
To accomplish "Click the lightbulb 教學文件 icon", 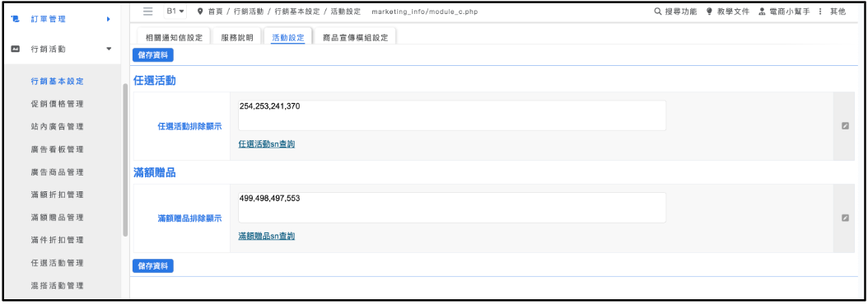I will tap(709, 11).
